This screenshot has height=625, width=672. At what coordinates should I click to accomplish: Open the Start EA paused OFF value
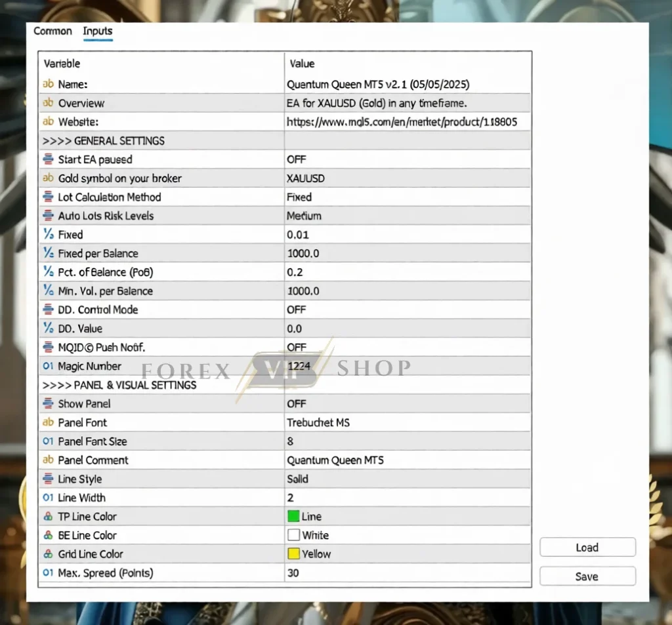408,159
